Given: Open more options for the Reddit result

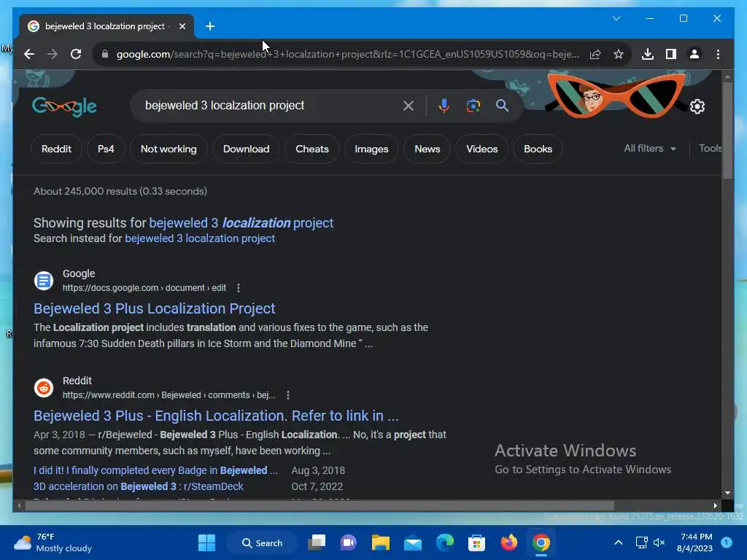Looking at the screenshot, I should (288, 395).
